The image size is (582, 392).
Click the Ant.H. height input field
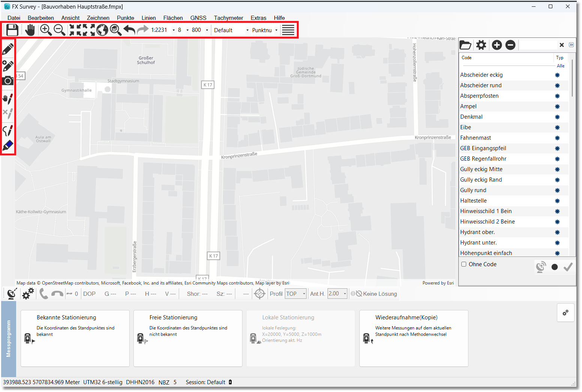tap(335, 294)
